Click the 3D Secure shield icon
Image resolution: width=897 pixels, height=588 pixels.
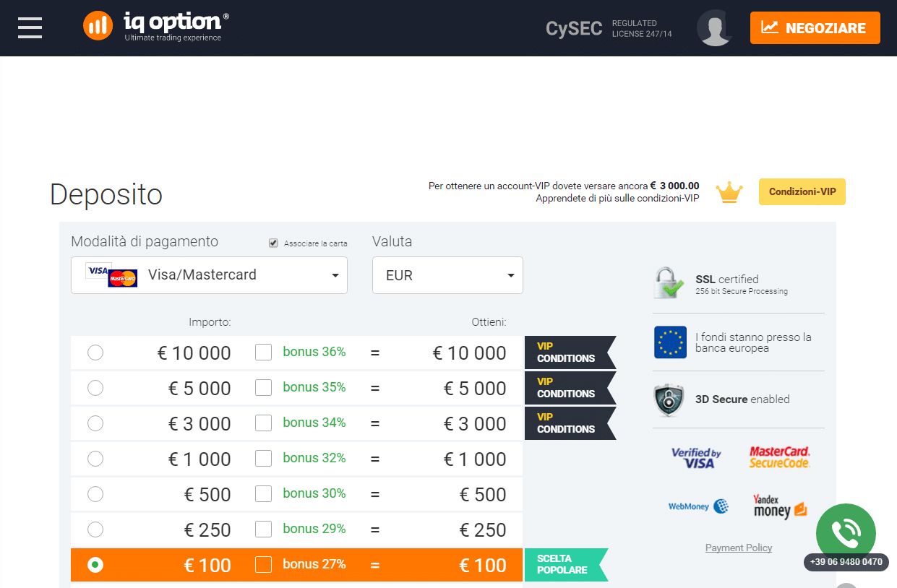[x=669, y=399]
